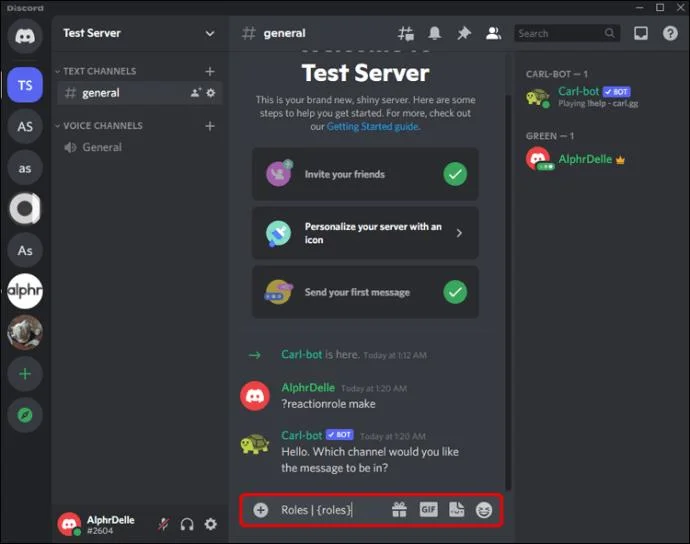Viewport: 690px width, 544px height.
Task: Create a new voice channel
Action: (210, 126)
